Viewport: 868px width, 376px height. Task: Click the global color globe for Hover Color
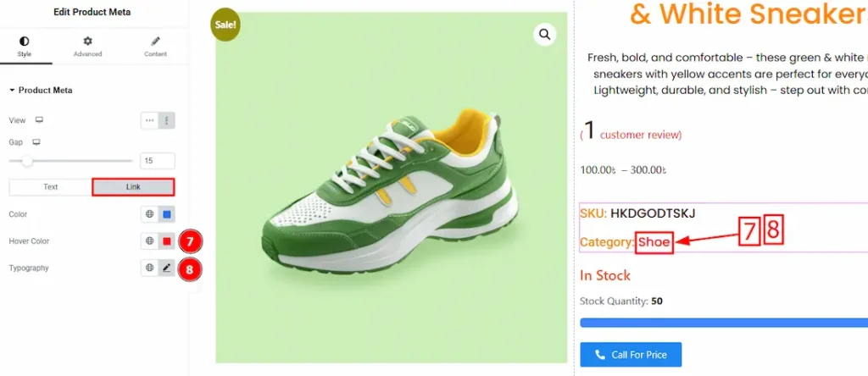coord(149,241)
